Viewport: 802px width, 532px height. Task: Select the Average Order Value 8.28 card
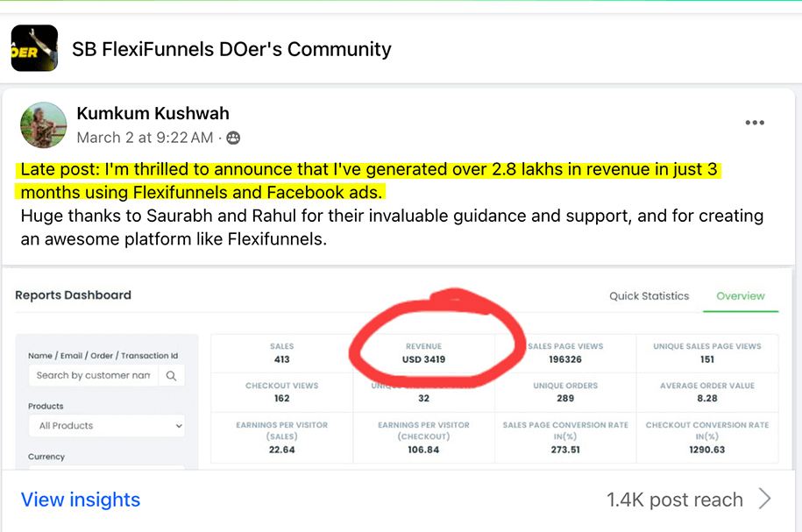click(x=706, y=392)
